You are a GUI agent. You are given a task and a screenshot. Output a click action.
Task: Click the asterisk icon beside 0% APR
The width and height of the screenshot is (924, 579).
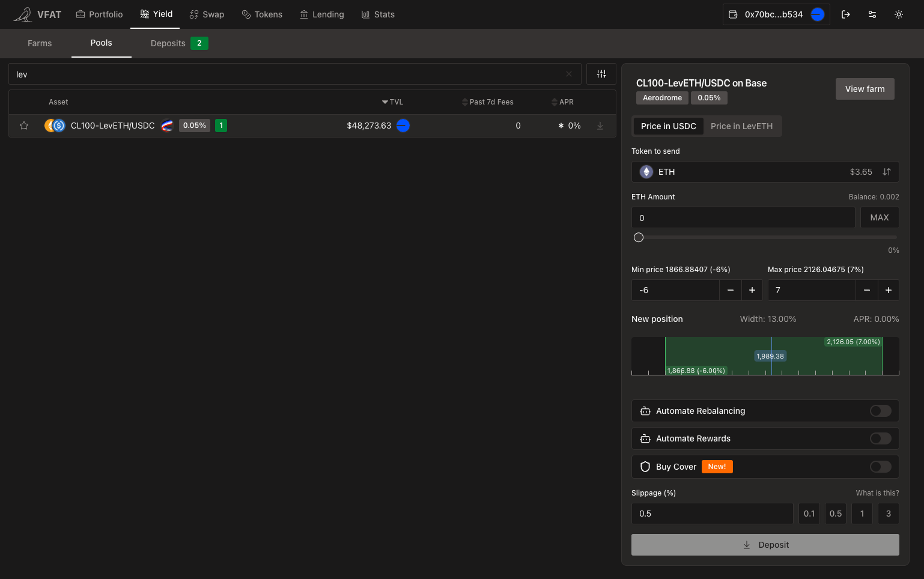coord(561,126)
